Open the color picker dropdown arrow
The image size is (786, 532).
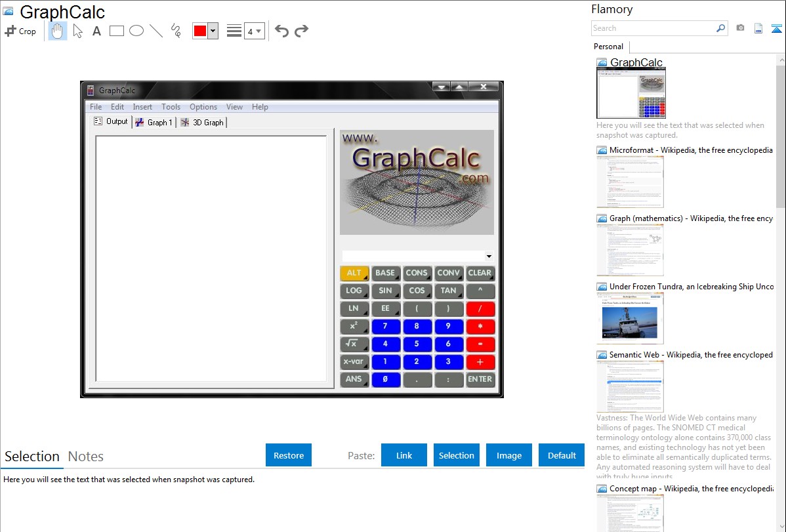click(213, 31)
